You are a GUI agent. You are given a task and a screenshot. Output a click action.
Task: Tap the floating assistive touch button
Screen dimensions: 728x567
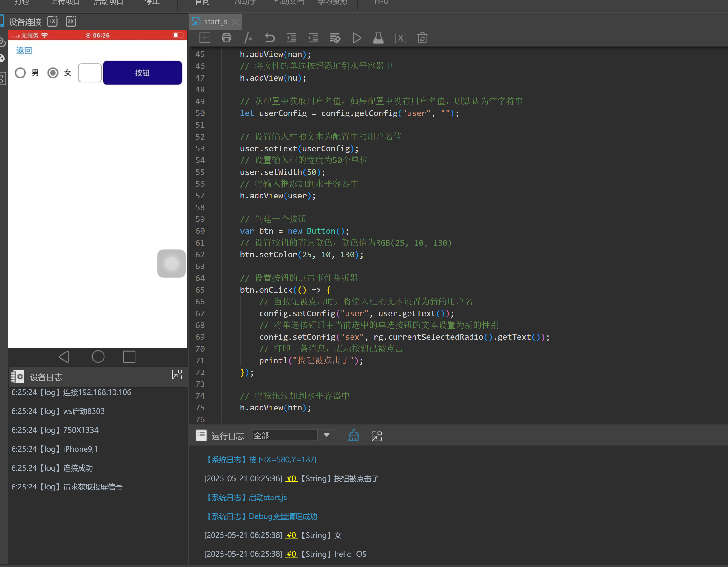pos(171,263)
